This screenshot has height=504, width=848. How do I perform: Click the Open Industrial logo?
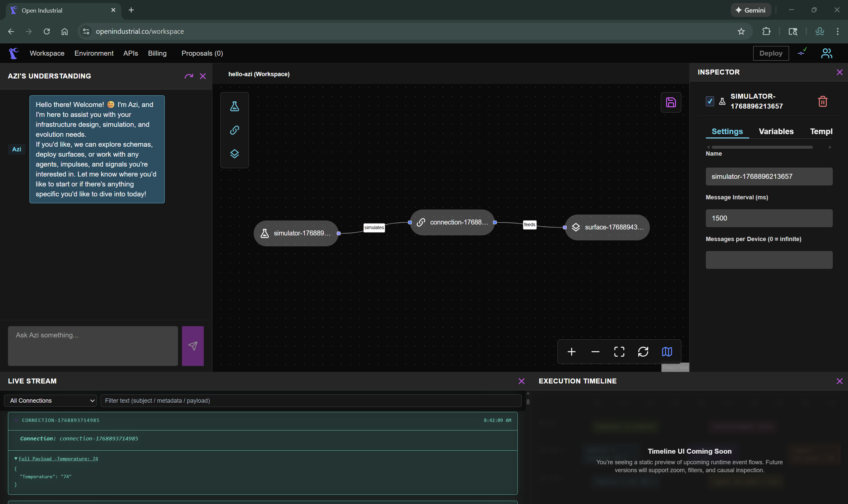coord(13,53)
